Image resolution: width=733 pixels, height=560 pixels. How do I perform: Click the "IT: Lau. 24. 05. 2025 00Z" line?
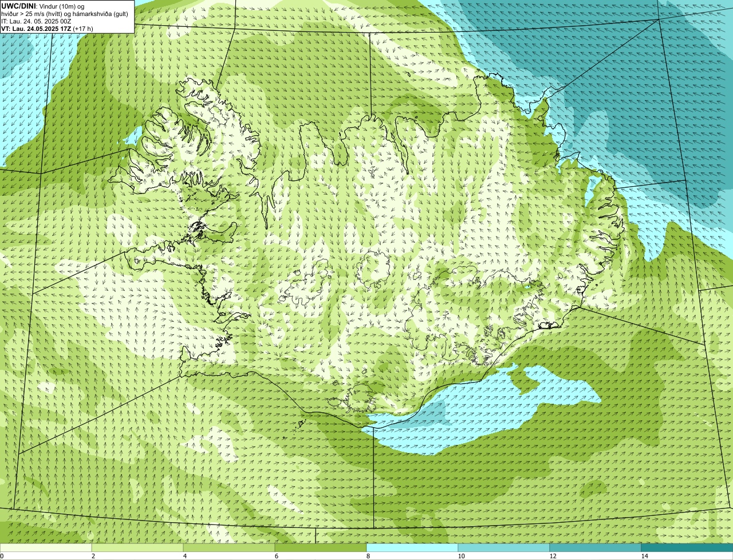pos(37,21)
